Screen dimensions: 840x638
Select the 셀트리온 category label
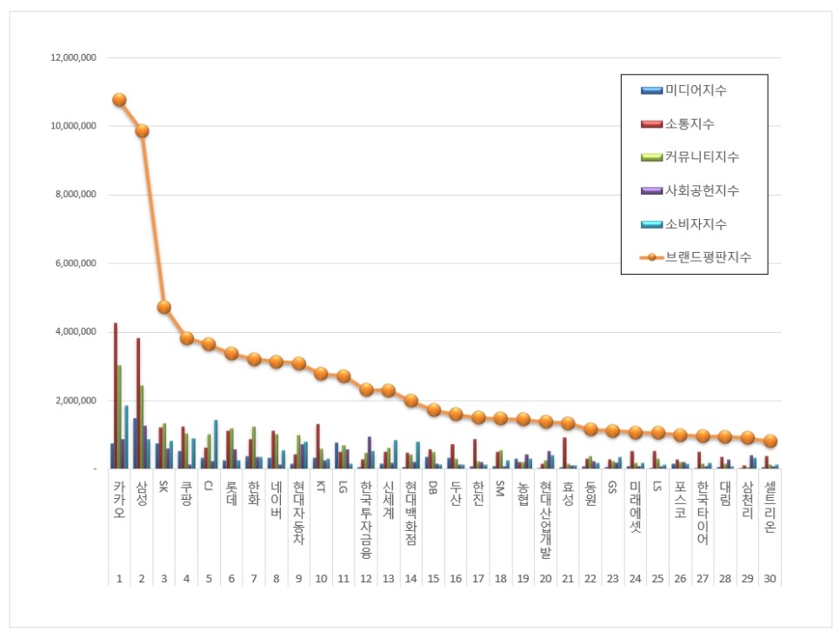pyautogui.click(x=770, y=506)
